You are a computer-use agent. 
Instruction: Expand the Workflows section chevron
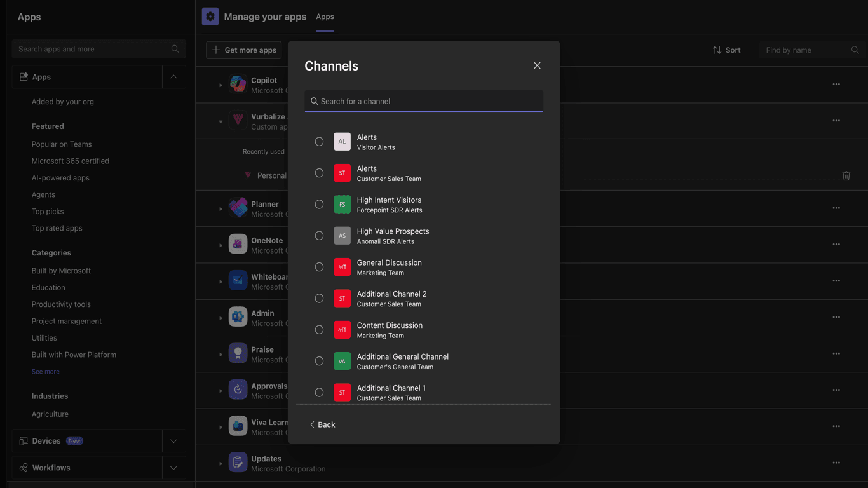tap(173, 468)
